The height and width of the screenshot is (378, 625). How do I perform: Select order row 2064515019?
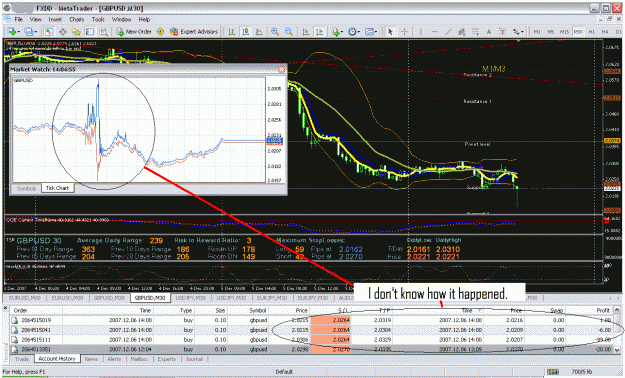tap(312, 320)
